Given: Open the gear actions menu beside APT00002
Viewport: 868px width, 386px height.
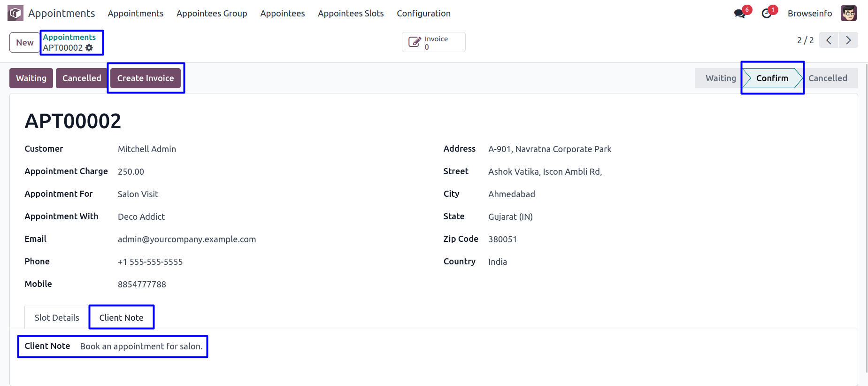Looking at the screenshot, I should tap(89, 48).
